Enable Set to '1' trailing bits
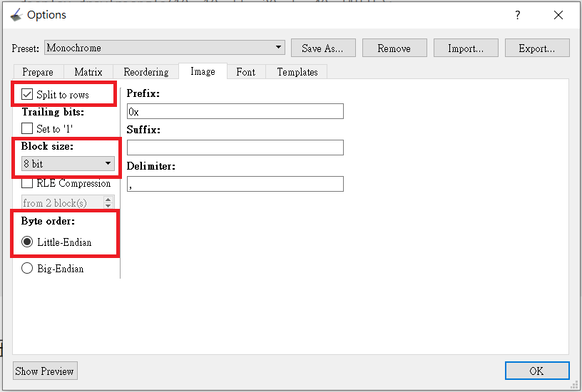Screen dimensions: 582x392 (x=28, y=129)
